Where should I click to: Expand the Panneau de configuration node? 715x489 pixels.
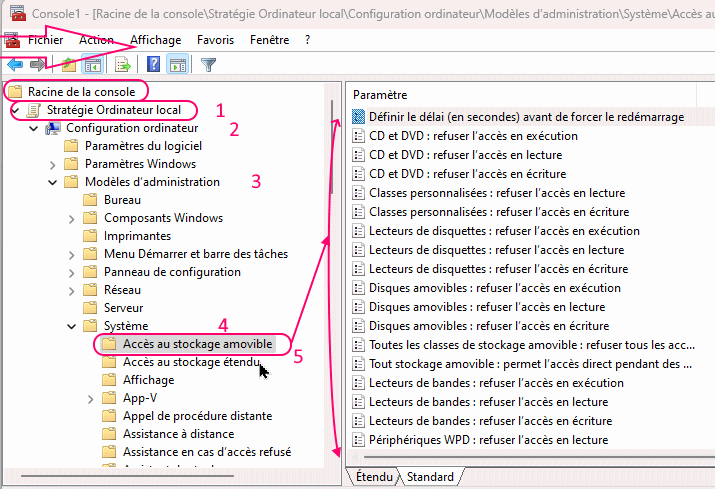(72, 273)
